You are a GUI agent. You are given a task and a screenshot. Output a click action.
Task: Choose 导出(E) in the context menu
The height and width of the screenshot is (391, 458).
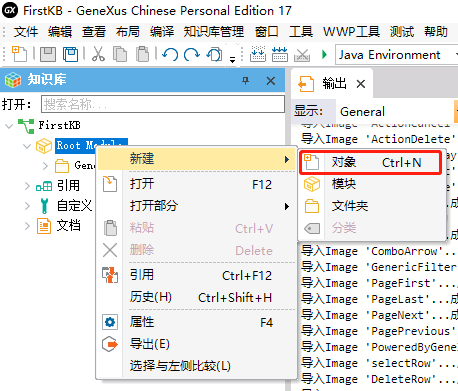196,344
